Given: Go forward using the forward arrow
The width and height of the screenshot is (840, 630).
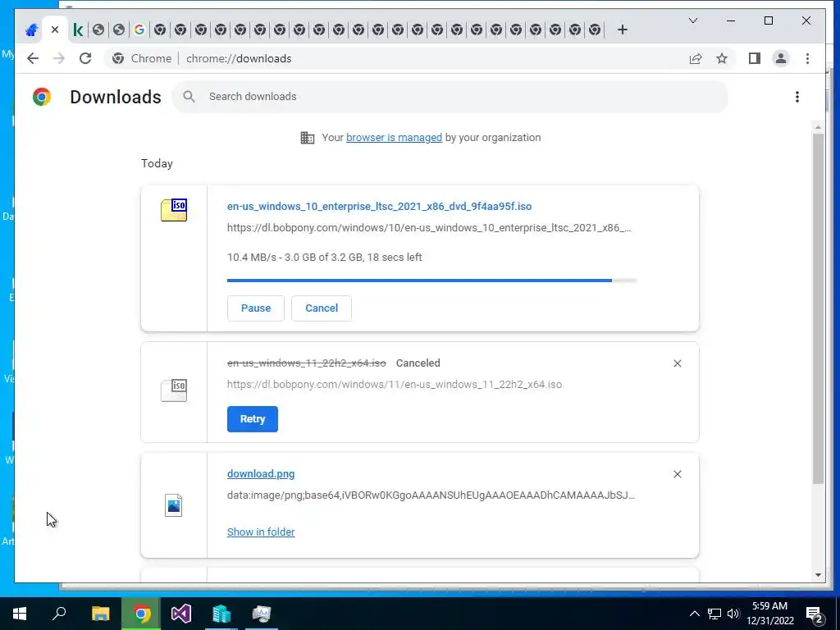Looking at the screenshot, I should (x=59, y=58).
